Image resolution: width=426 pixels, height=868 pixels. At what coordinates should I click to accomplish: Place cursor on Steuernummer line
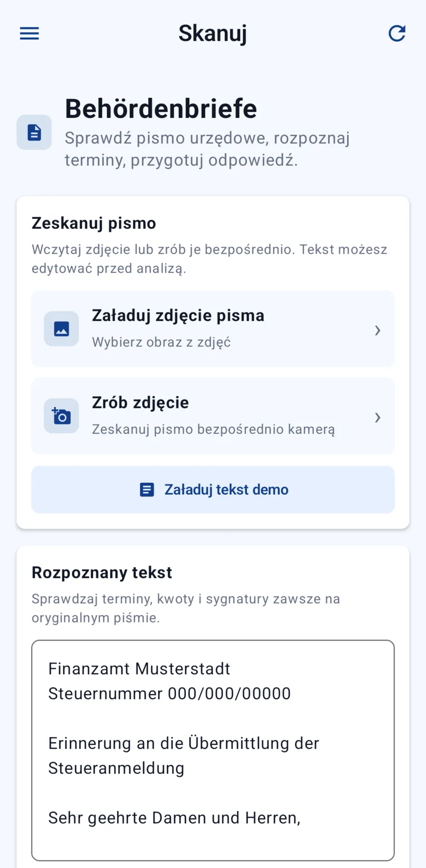169,694
